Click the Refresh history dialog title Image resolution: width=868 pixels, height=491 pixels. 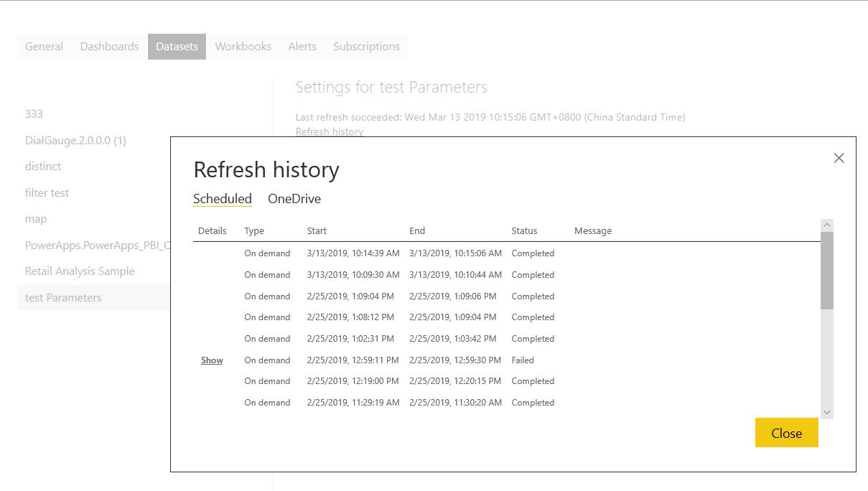[x=266, y=170]
